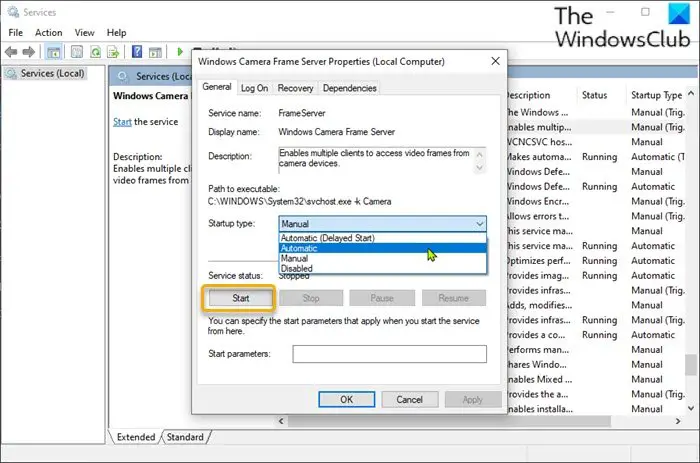The image size is (700, 463).
Task: Open the View menu
Action: [x=84, y=33]
